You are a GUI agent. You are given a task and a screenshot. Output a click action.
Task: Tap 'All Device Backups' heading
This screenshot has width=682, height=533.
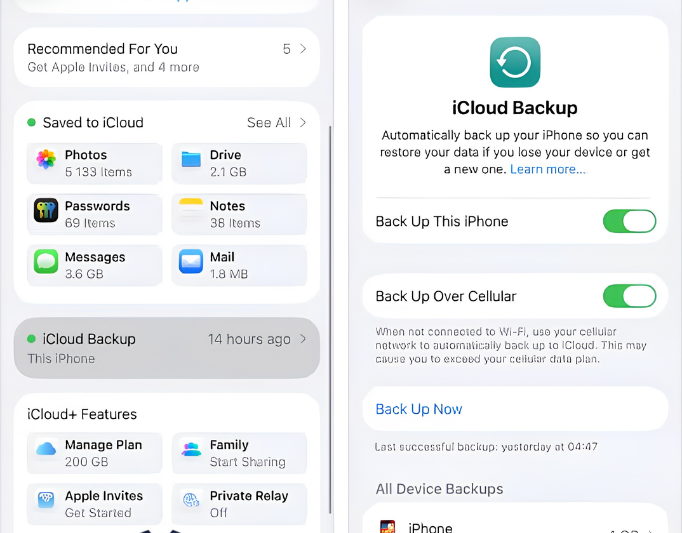(439, 489)
